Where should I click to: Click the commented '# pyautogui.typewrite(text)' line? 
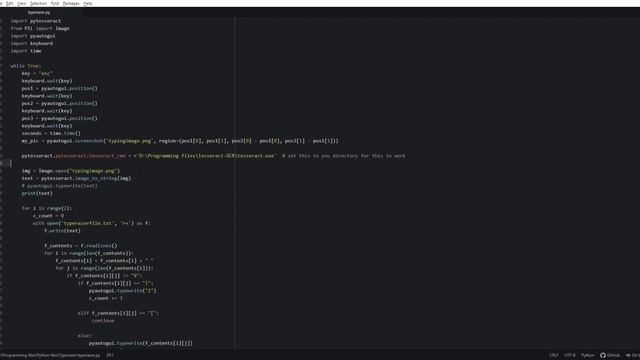coord(60,186)
